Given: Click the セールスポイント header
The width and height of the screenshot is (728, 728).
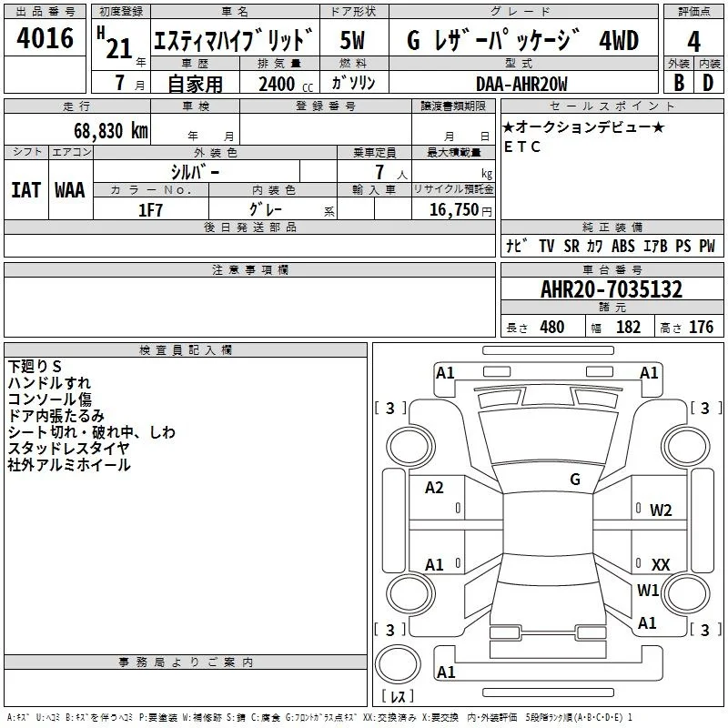Looking at the screenshot, I should tap(612, 106).
